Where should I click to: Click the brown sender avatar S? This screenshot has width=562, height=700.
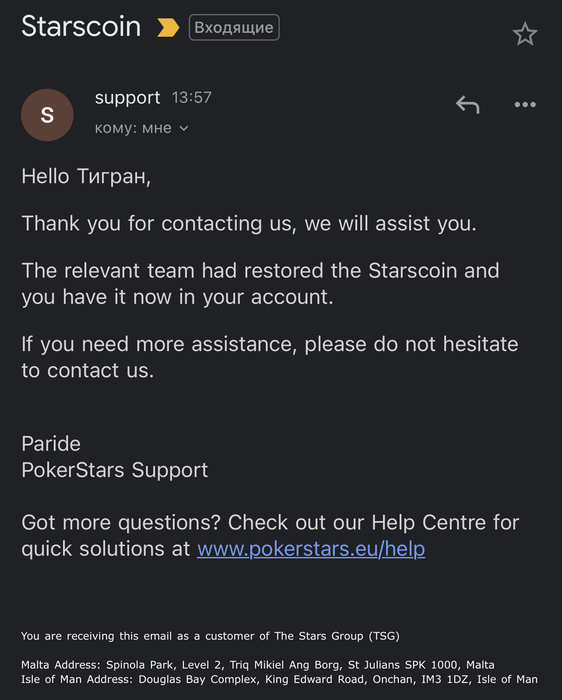pos(47,115)
